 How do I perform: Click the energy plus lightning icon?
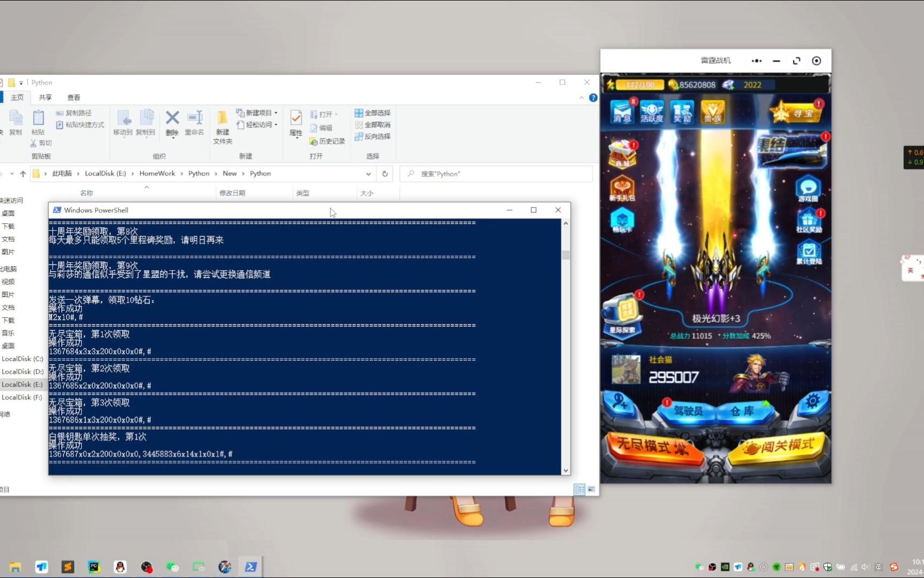[x=610, y=85]
